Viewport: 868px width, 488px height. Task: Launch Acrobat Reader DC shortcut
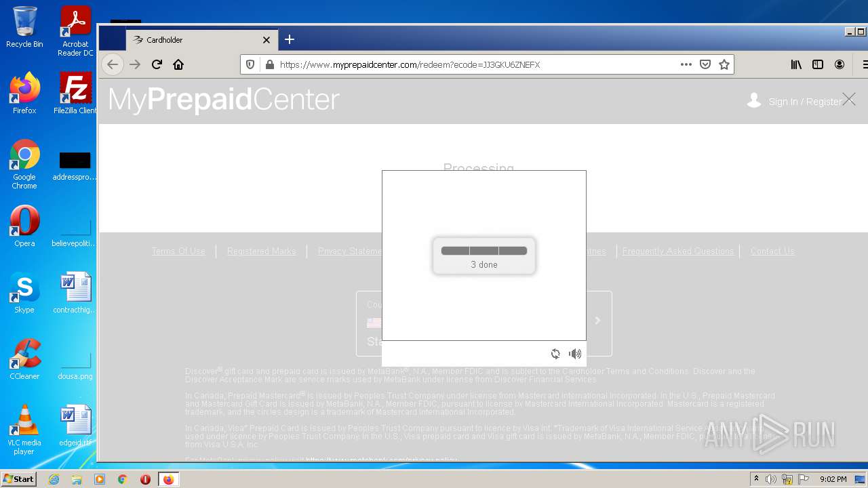click(x=75, y=31)
